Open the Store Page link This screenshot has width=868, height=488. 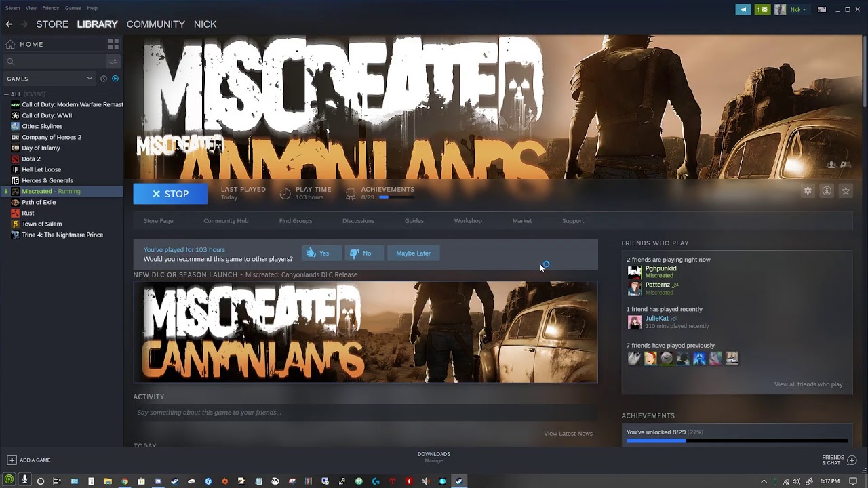click(x=158, y=221)
